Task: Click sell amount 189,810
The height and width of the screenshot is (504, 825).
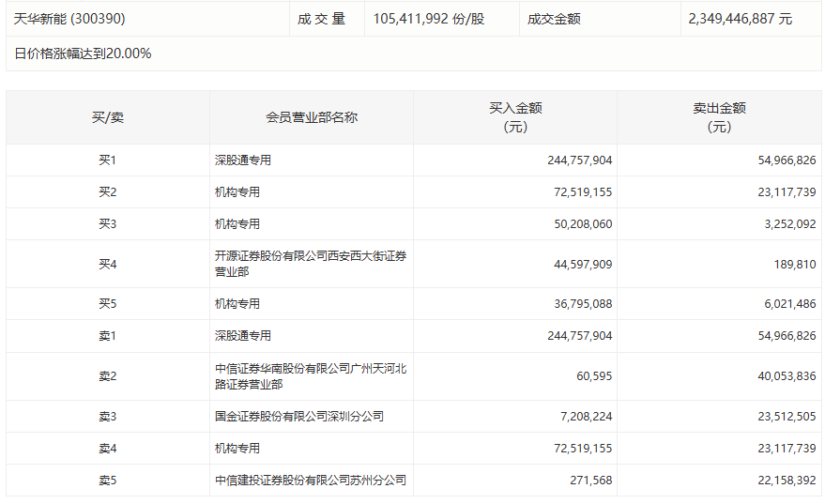Action: click(794, 264)
